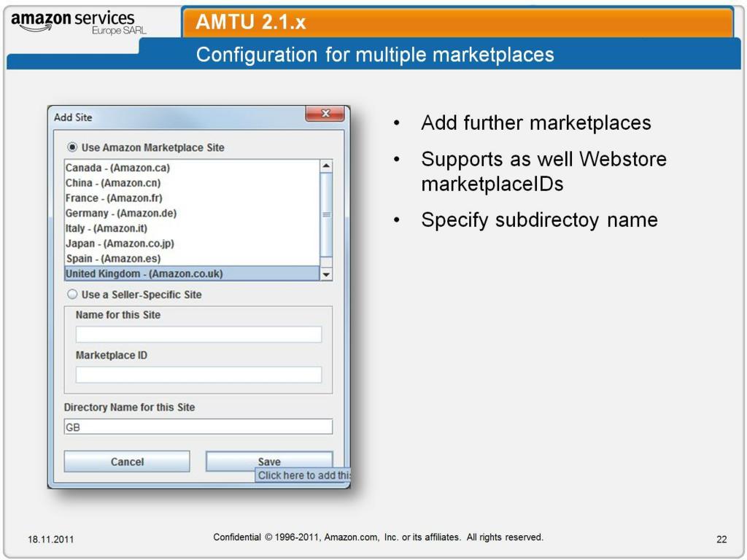Image resolution: width=747 pixels, height=560 pixels.
Task: Choose China - (Amazon.cn) from list
Action: pos(192,183)
